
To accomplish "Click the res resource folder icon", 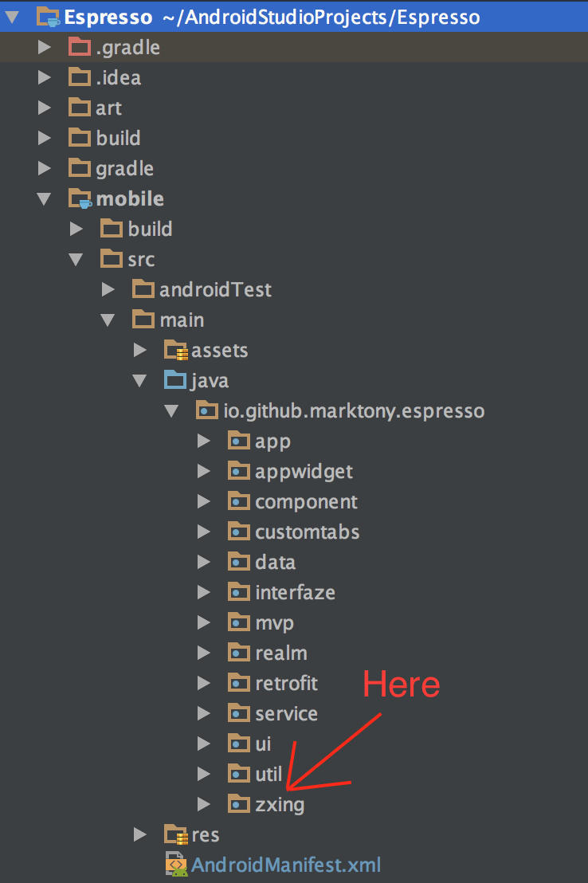I will (x=176, y=834).
